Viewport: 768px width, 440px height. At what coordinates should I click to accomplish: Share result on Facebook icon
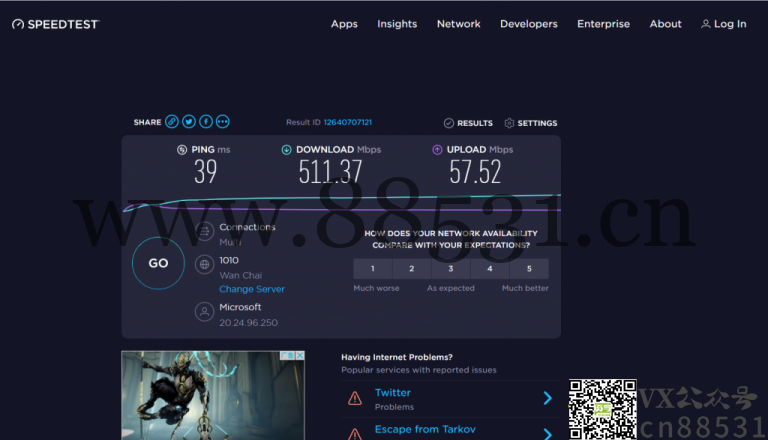coord(206,122)
